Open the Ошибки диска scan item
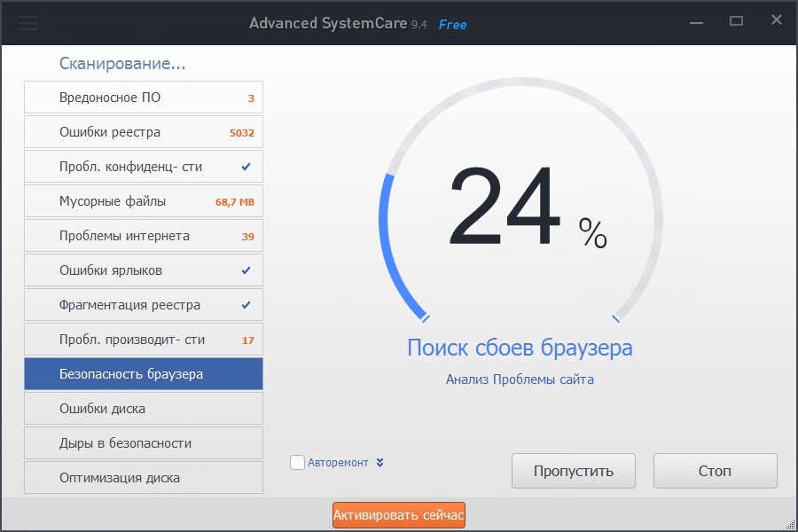The height and width of the screenshot is (532, 798). coord(144,408)
